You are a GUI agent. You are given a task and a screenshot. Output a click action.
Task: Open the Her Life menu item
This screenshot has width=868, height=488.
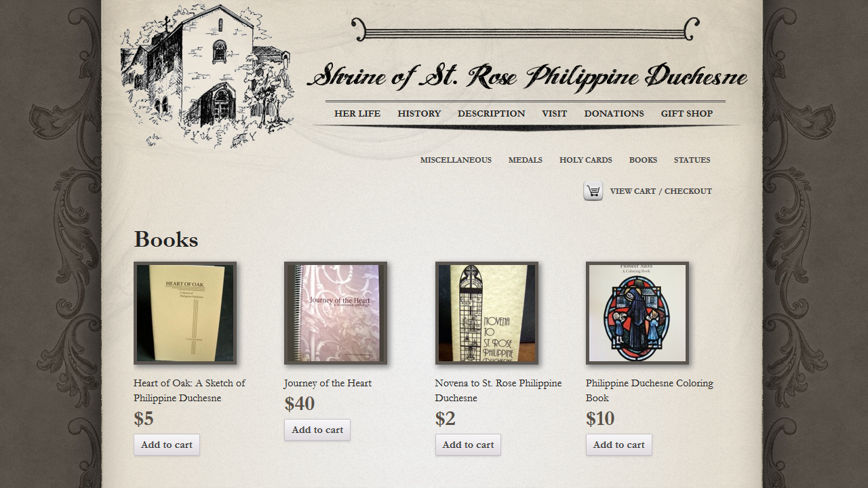(x=357, y=113)
